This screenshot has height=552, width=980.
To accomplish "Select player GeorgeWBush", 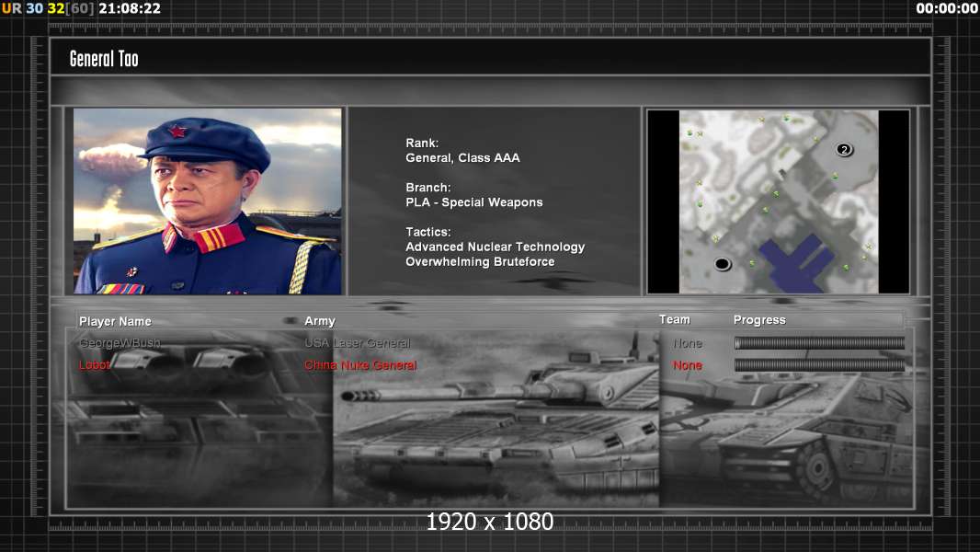I will (x=120, y=343).
